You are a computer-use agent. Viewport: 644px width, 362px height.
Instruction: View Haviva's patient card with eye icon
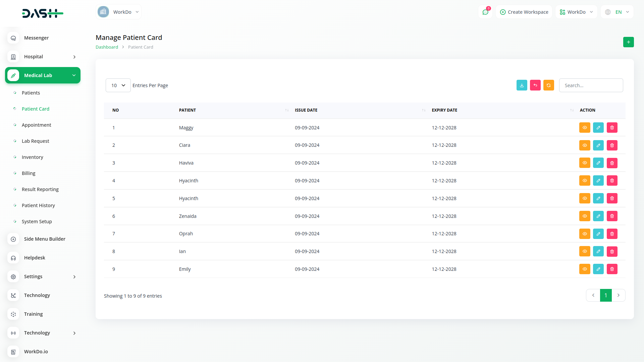click(584, 163)
